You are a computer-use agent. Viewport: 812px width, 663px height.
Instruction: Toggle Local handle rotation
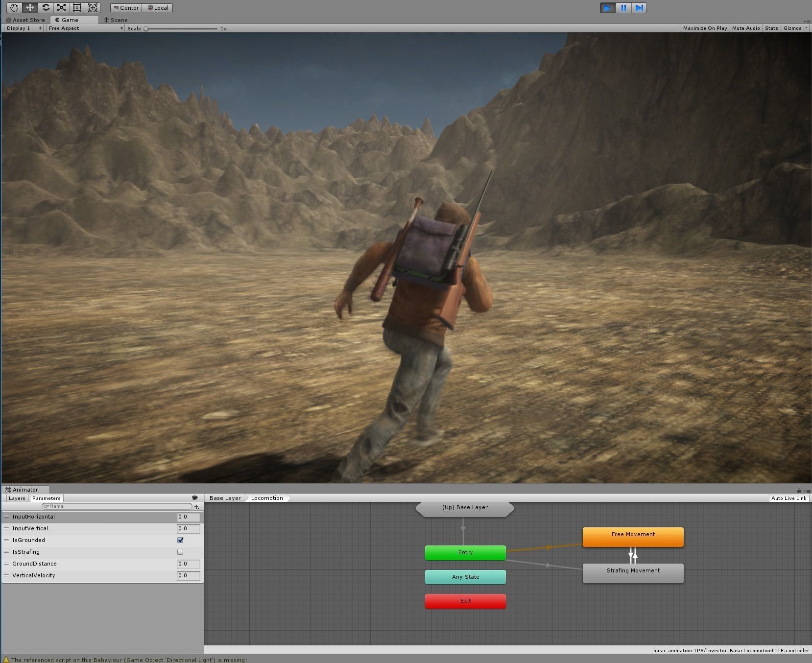click(158, 8)
